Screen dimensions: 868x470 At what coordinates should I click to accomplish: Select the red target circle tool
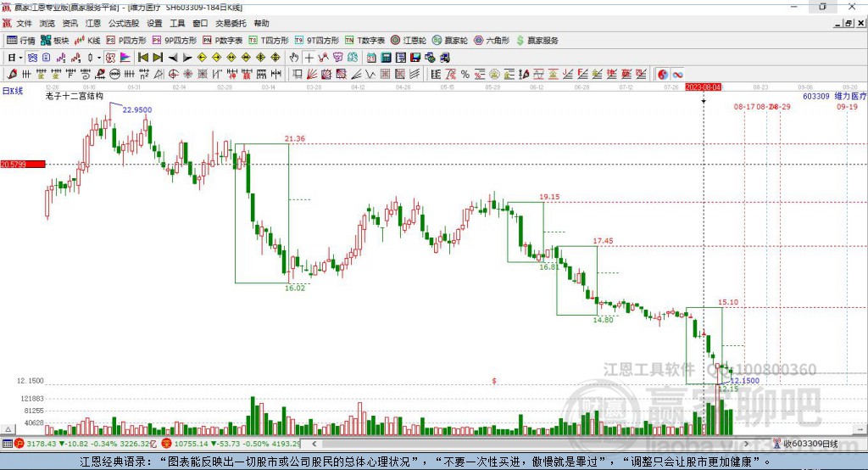point(173,75)
